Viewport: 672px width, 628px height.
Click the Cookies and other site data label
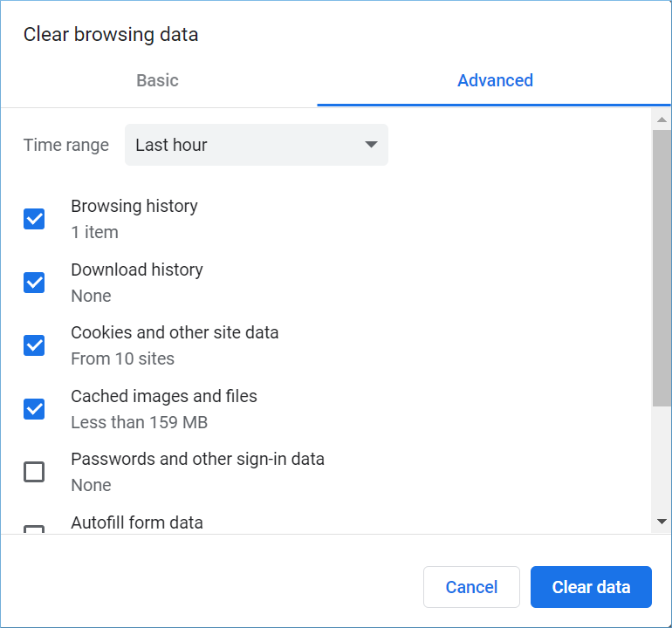[x=175, y=332]
